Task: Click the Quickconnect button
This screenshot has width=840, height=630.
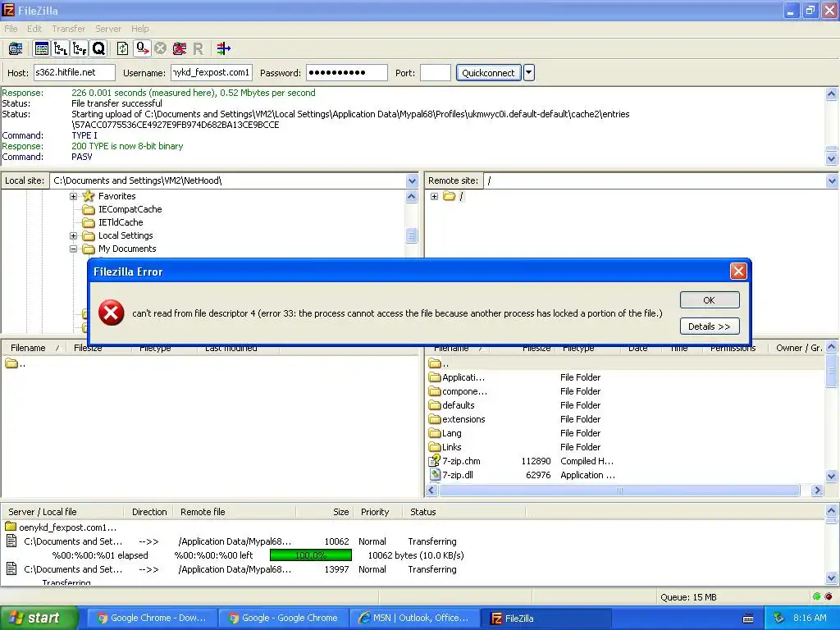Action: tap(488, 72)
